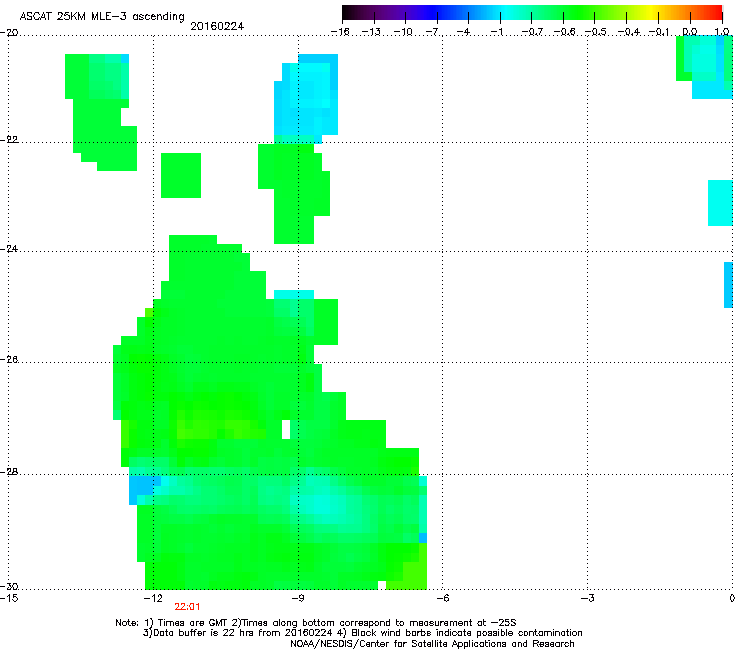Click the red 22:01 time stamp
740x650 pixels.
pos(187,607)
